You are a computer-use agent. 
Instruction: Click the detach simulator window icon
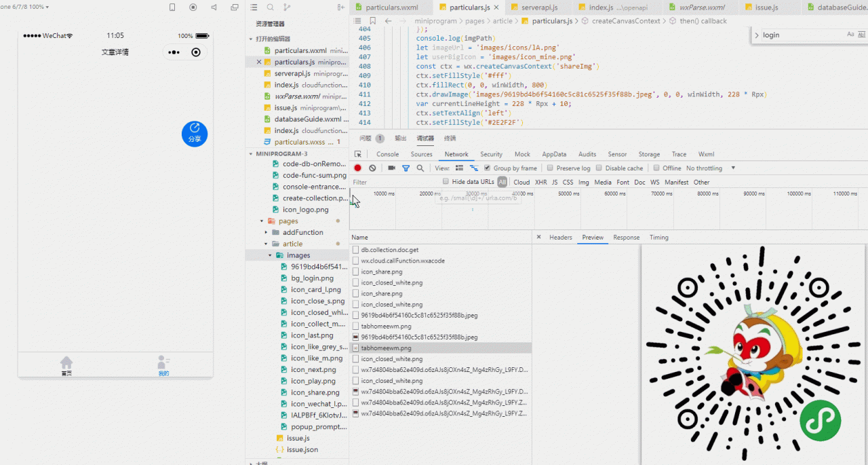click(x=235, y=7)
